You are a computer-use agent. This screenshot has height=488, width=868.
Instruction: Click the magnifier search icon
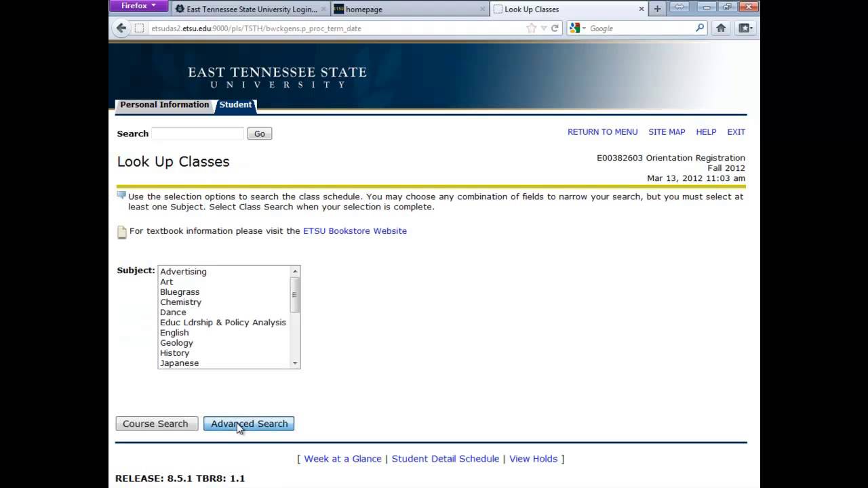700,28
